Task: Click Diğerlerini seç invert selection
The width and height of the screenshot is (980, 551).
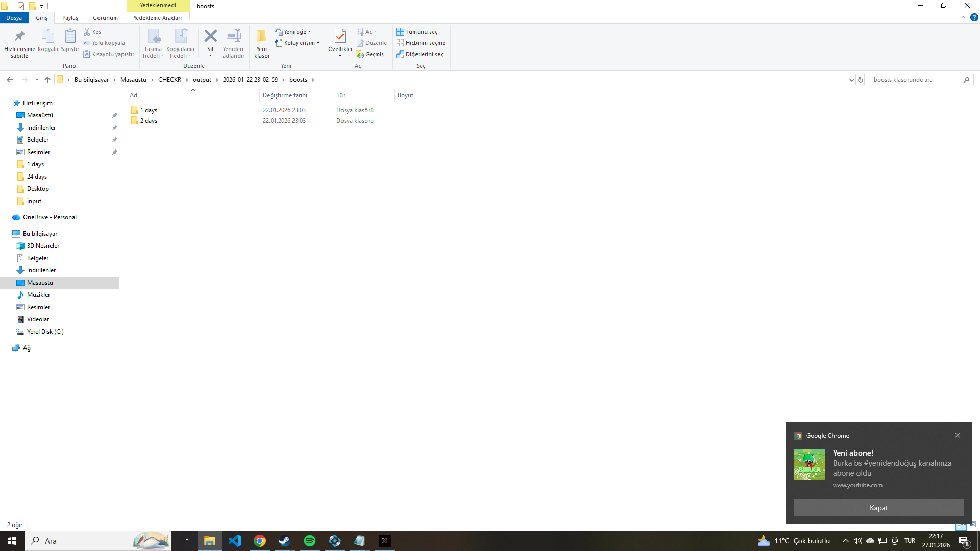Action: pos(420,54)
